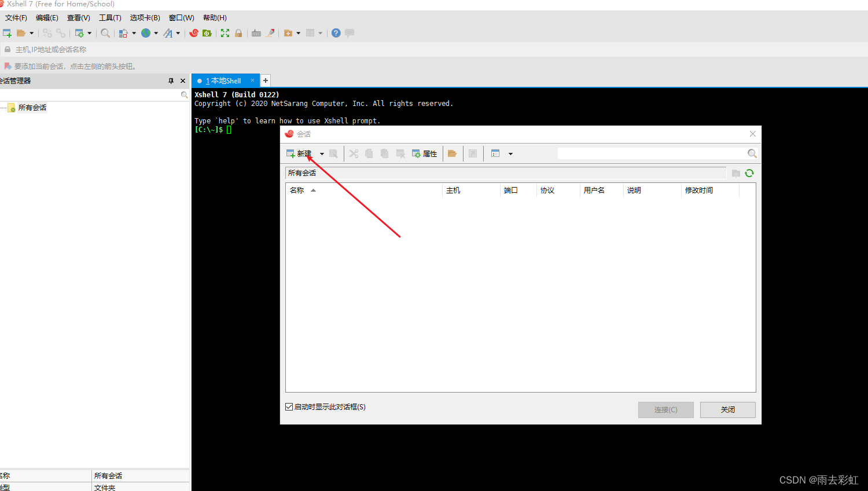Expand the properties gear dropdown arrow
Viewport: 868px width, 491px height.
pos(89,33)
